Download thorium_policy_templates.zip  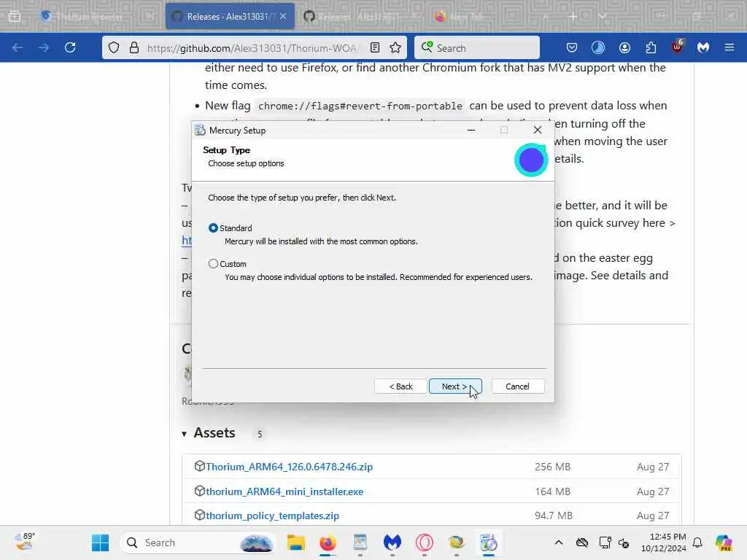(x=273, y=516)
